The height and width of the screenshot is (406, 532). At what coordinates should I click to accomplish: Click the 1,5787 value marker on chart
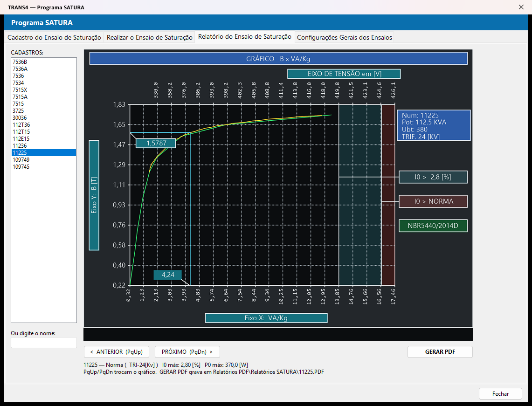(x=156, y=143)
